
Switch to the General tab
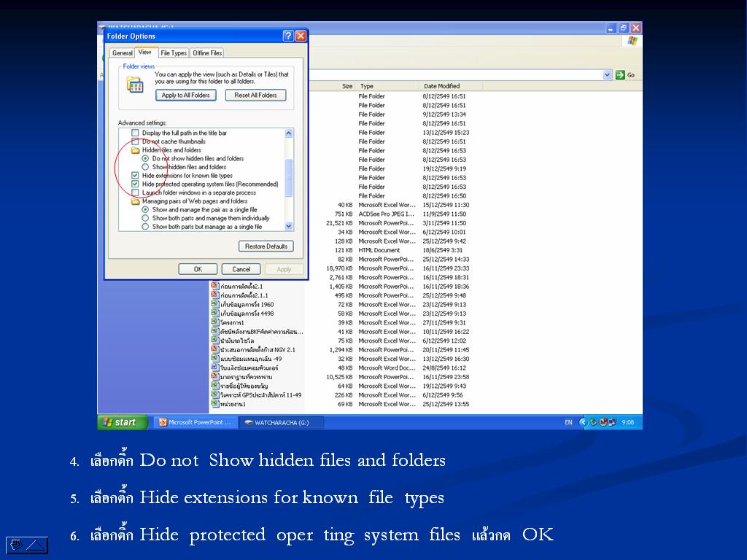click(x=122, y=52)
